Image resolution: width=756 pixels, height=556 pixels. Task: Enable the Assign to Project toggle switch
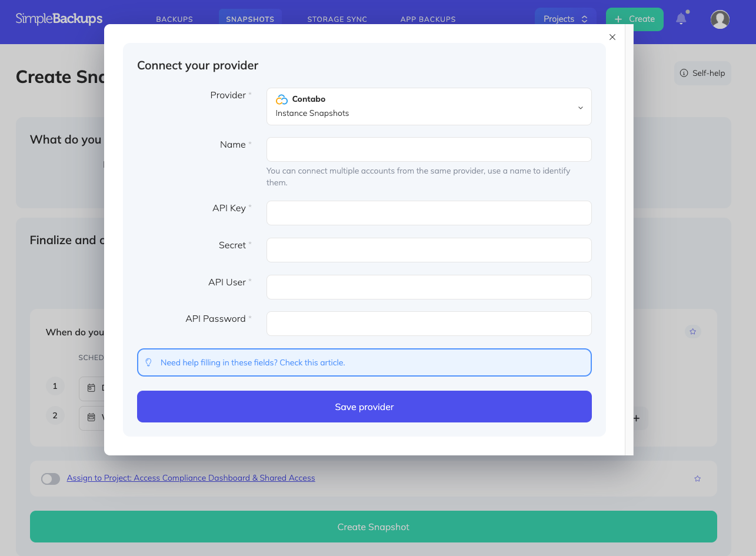click(x=51, y=478)
